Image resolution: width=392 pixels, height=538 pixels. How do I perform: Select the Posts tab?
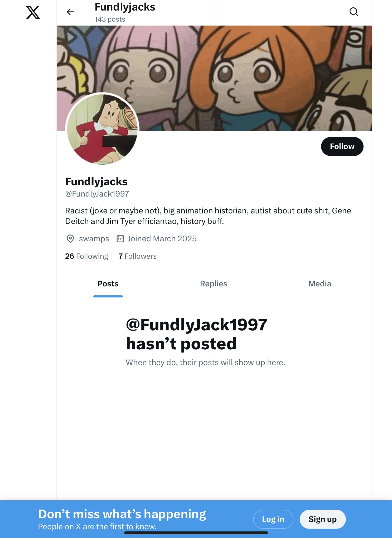pos(108,284)
